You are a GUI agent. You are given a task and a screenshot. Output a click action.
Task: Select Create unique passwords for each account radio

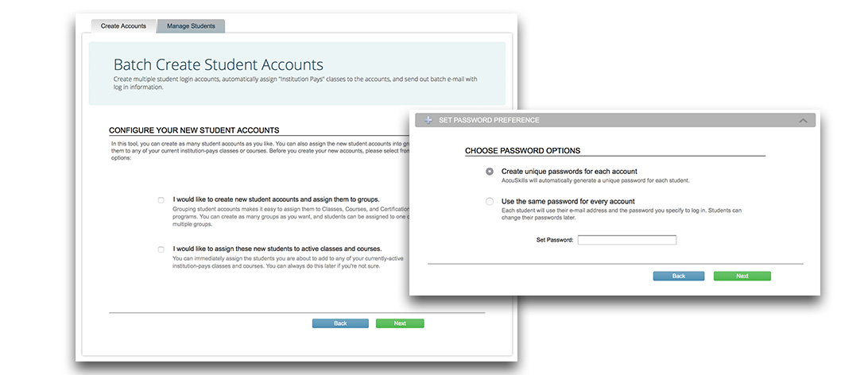coord(490,172)
